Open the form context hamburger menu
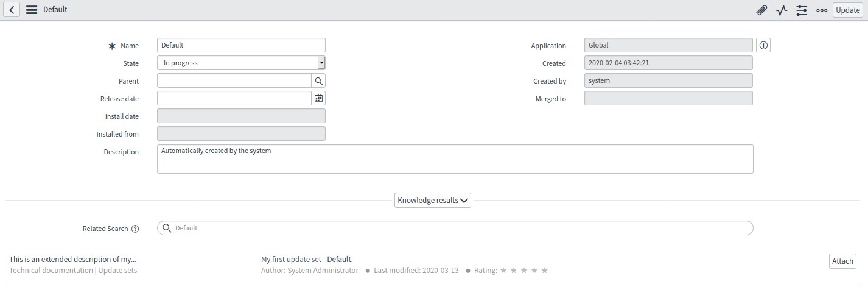Screen dimensions: 868x295 click(32, 10)
